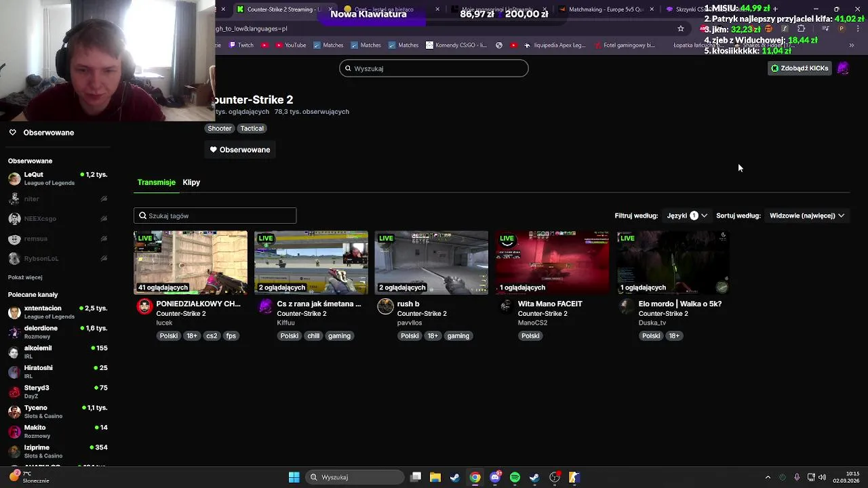Open the Wita Mano FACEIT stream title
This screenshot has width=868, height=488.
[550, 304]
